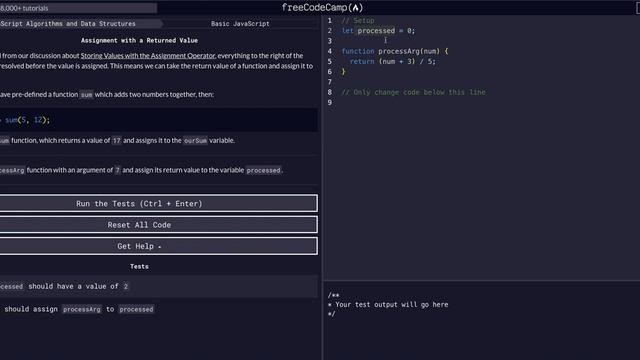The height and width of the screenshot is (360, 640).
Task: Click 'let processed = 0;' line in editor
Action: tap(378, 31)
